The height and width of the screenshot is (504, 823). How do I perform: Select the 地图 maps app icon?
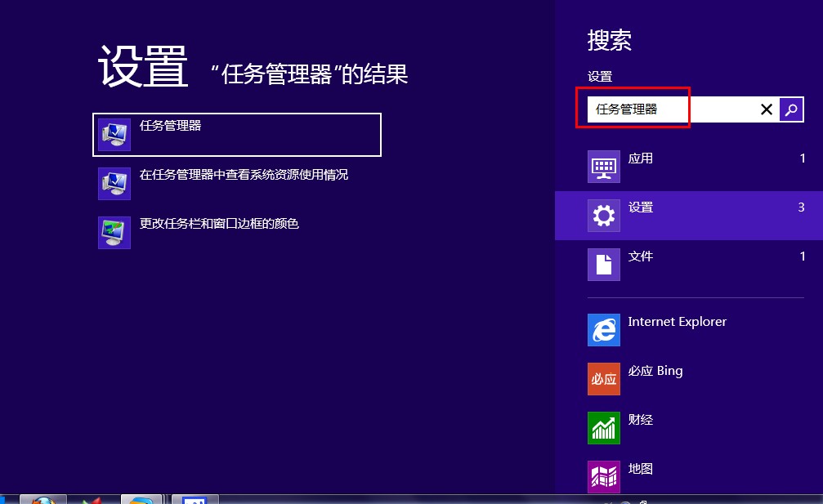point(604,477)
